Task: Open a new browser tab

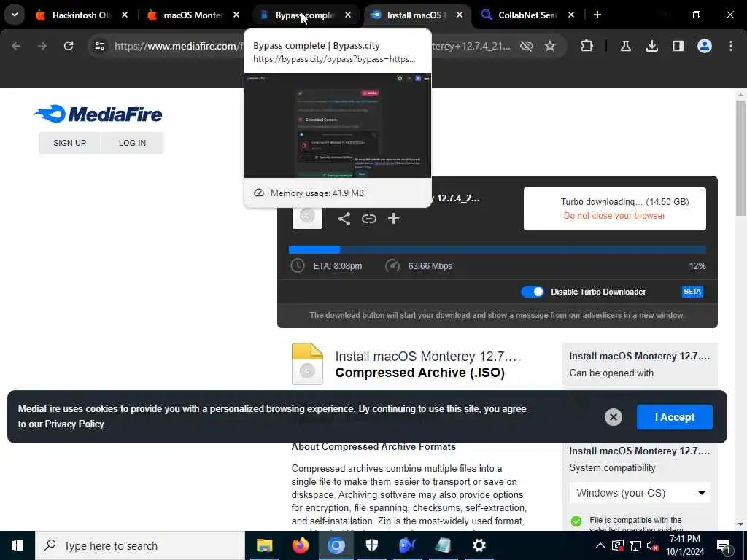Action: point(597,15)
